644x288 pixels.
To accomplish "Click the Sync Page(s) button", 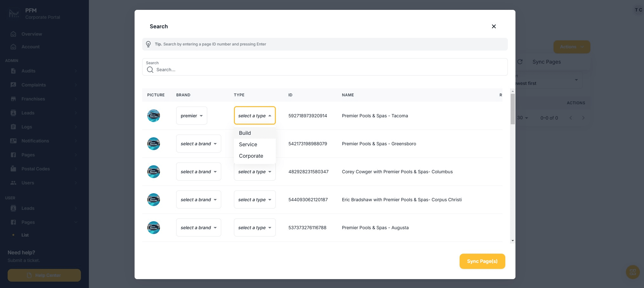I will (x=482, y=261).
